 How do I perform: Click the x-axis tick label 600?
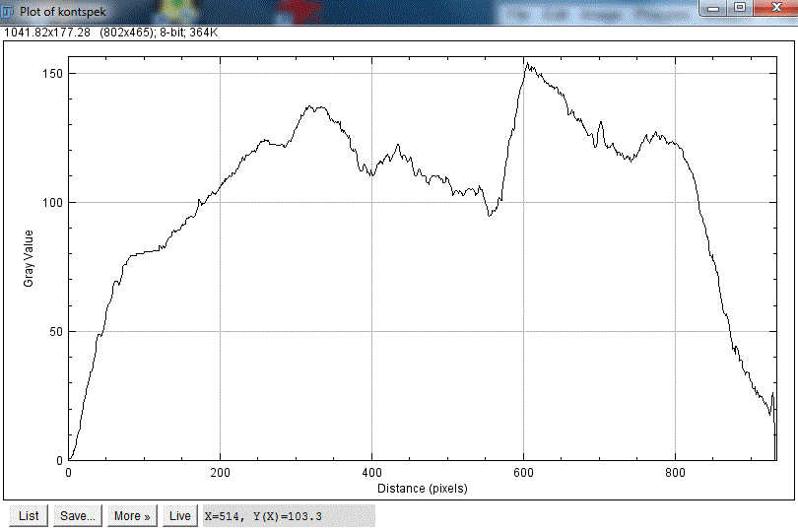(523, 473)
